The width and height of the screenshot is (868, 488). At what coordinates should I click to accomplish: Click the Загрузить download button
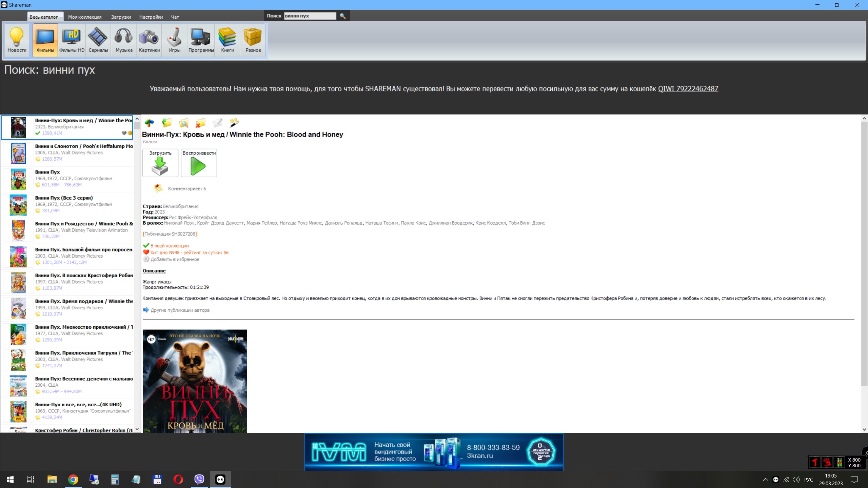point(160,163)
